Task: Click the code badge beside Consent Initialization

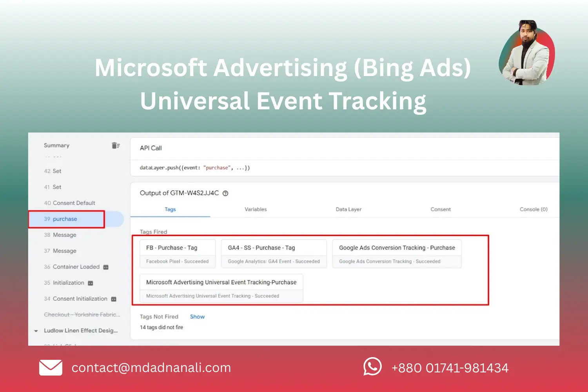Action: 114,299
